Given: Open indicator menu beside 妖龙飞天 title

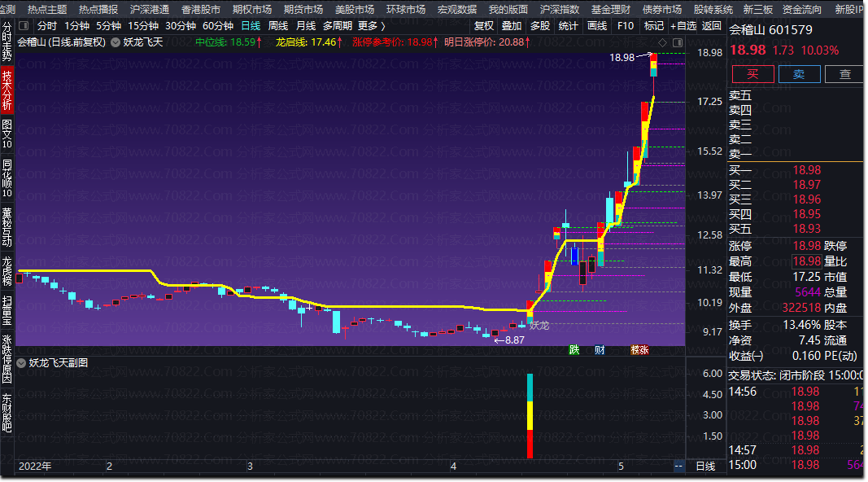Looking at the screenshot, I should pos(116,42).
